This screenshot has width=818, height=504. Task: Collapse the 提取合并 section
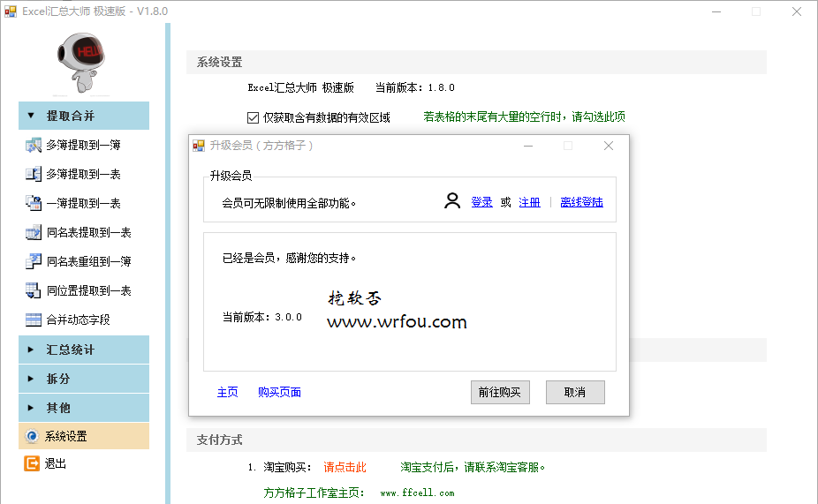[x=84, y=116]
